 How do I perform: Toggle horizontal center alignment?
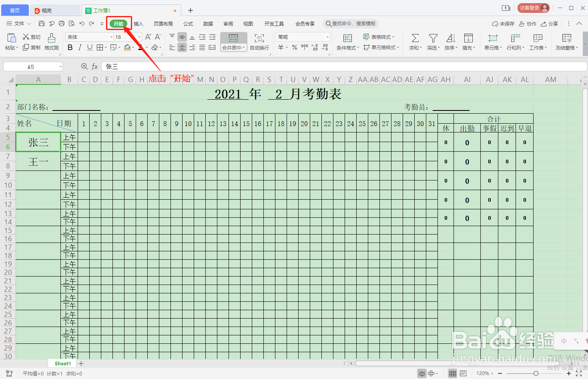click(x=182, y=47)
